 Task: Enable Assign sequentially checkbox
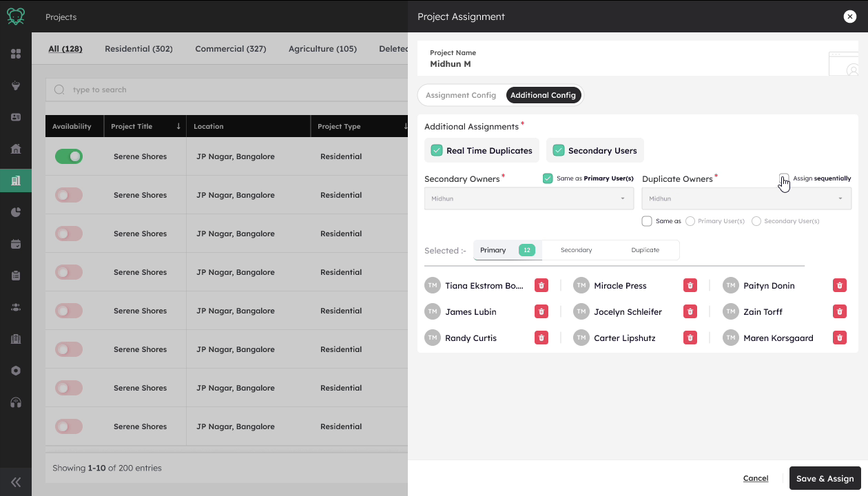point(784,178)
